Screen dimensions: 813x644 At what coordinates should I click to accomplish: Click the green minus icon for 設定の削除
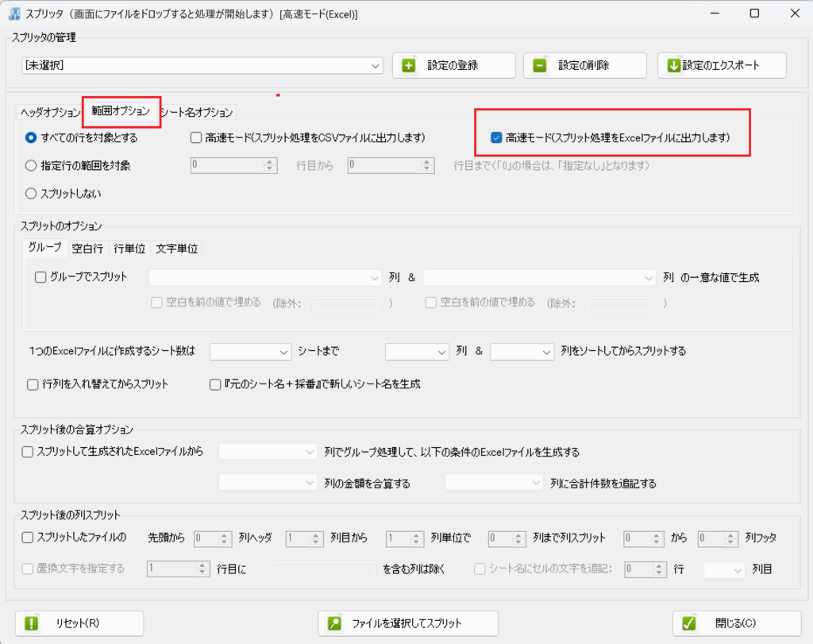click(x=540, y=65)
